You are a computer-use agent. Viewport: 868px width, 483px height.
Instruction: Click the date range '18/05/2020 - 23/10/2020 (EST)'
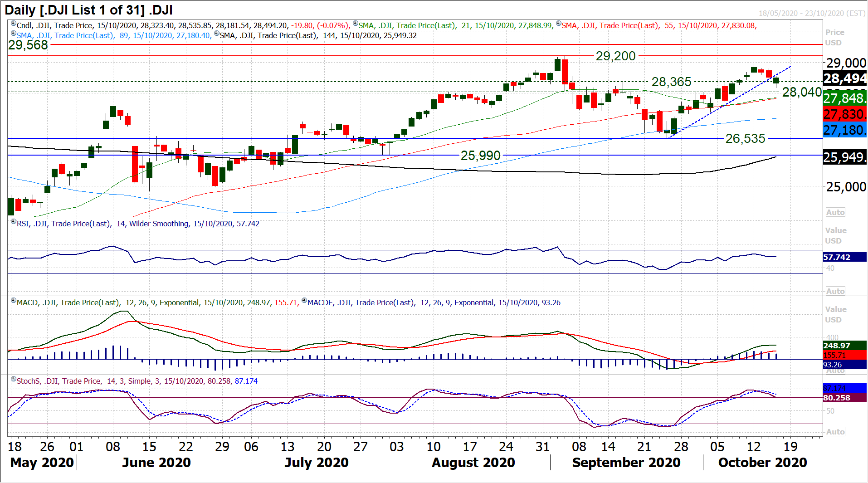[812, 13]
